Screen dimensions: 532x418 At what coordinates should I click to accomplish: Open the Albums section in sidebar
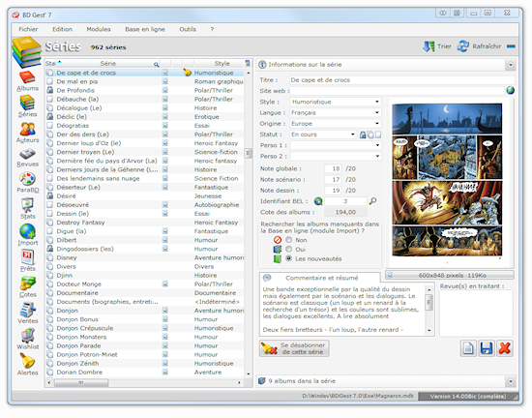(27, 81)
